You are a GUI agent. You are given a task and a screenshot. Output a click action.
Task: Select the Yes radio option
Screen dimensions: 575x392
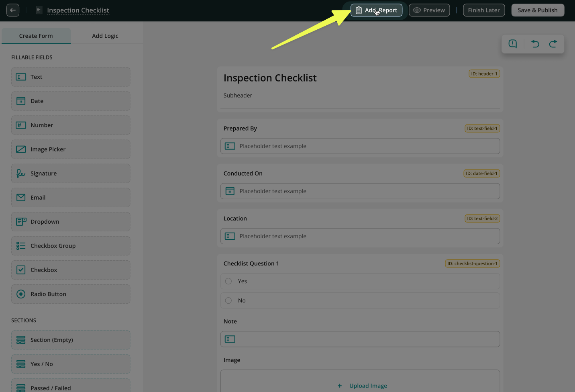click(228, 281)
